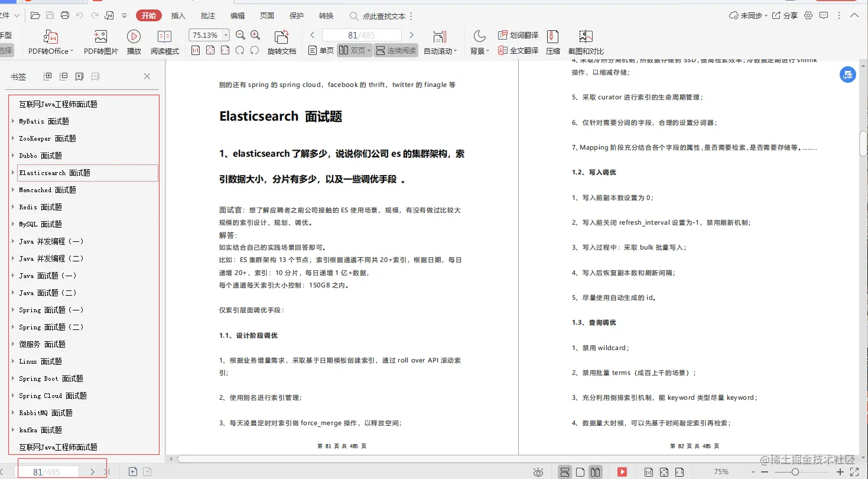Click the zoom minus button beside the slider
The height and width of the screenshot is (479, 868).
[x=766, y=472]
